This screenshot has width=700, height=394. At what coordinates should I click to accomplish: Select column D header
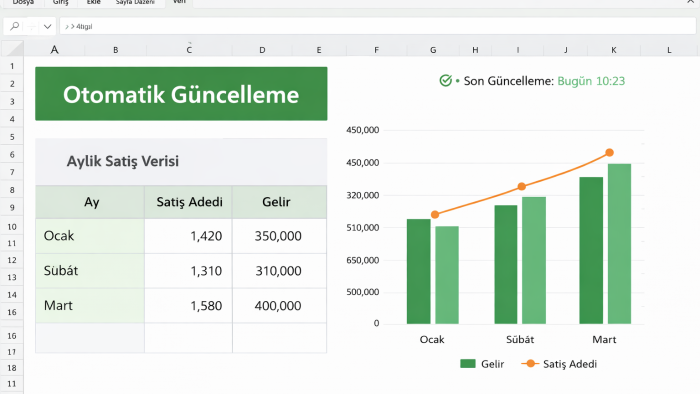[x=262, y=50]
